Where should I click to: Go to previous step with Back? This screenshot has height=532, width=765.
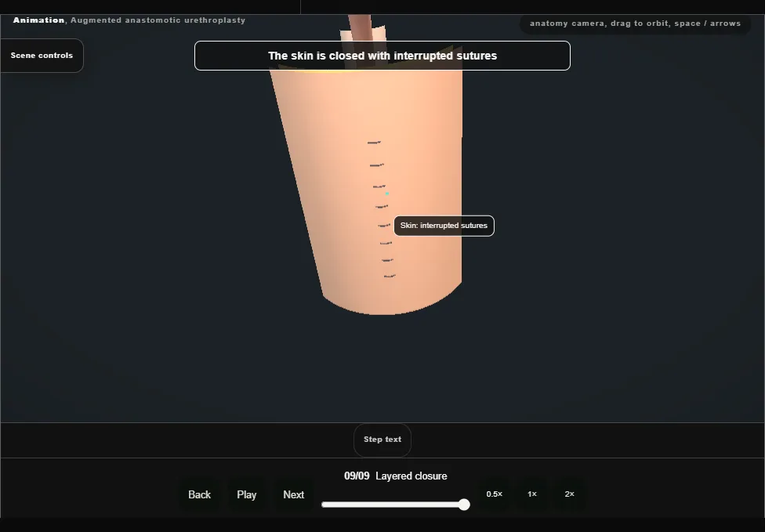click(200, 494)
